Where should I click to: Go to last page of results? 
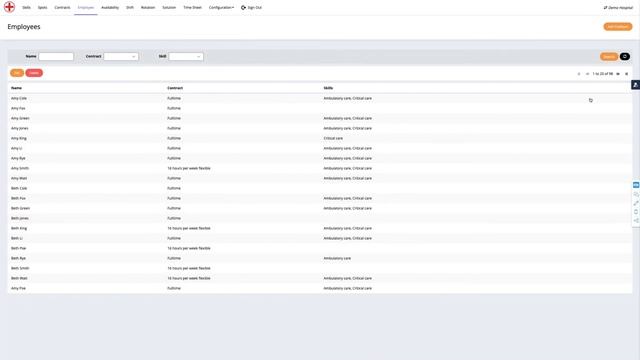pos(627,74)
